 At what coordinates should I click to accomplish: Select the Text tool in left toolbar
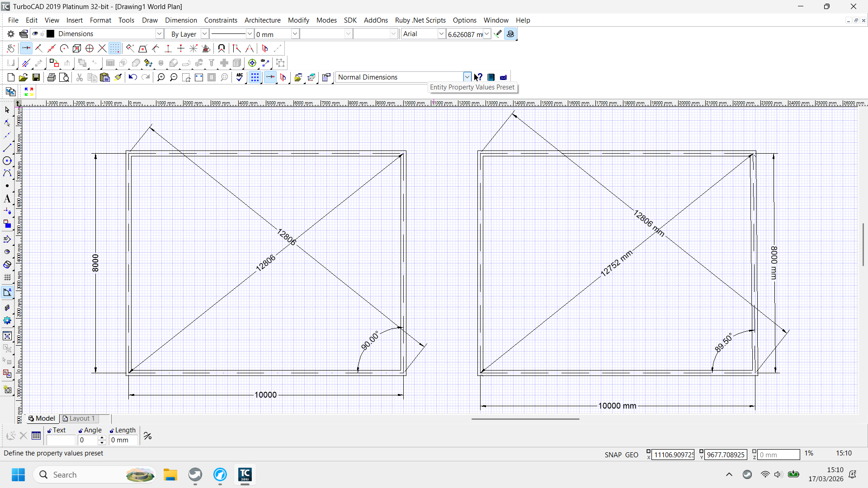click(7, 199)
